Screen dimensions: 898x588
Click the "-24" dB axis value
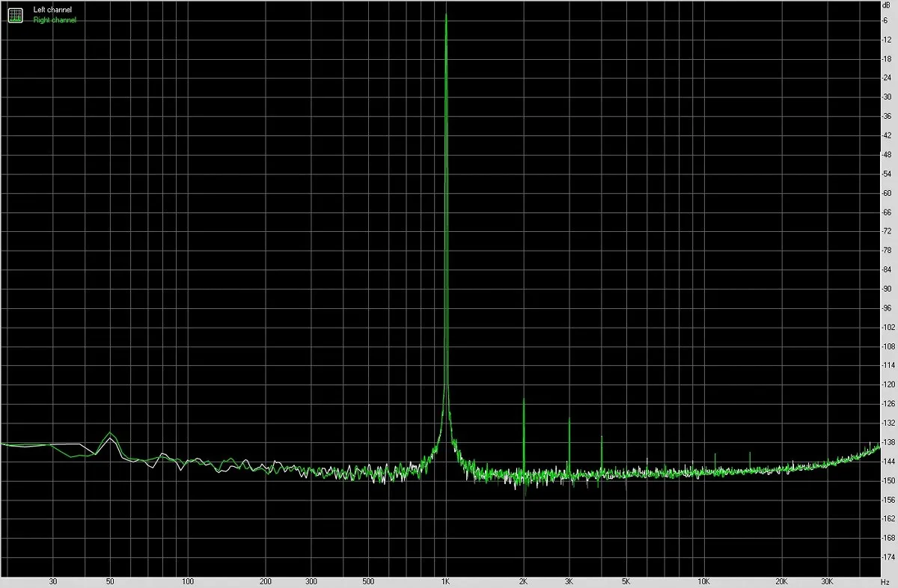pyautogui.click(x=888, y=78)
